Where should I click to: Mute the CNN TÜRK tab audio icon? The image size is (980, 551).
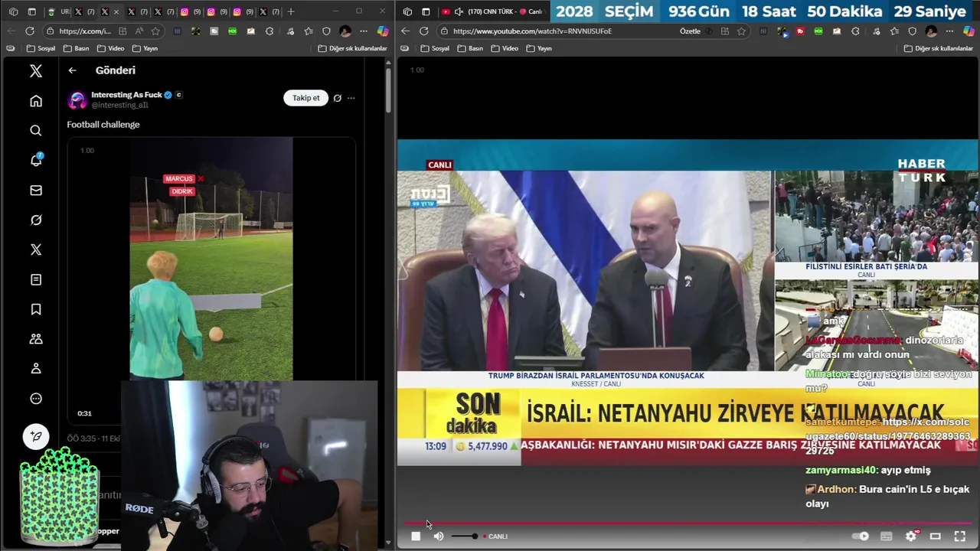click(459, 11)
